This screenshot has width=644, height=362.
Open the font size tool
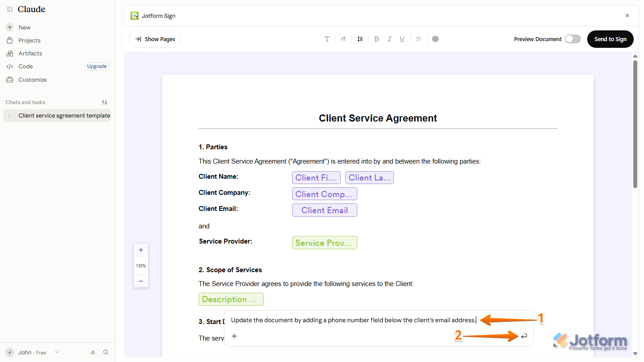(343, 39)
